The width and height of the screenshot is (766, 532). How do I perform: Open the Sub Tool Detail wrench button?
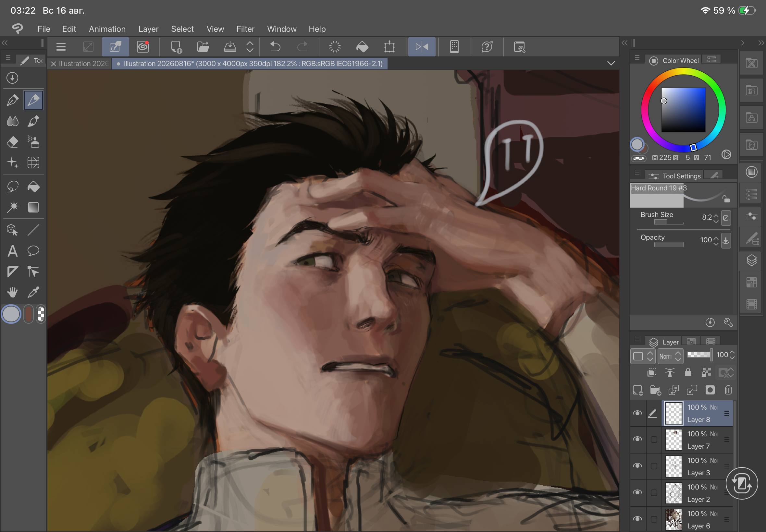tap(728, 322)
